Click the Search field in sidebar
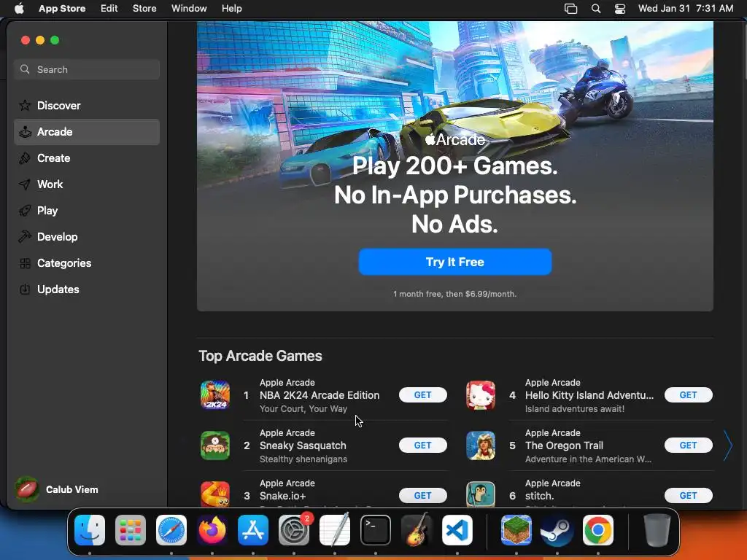 [87, 69]
